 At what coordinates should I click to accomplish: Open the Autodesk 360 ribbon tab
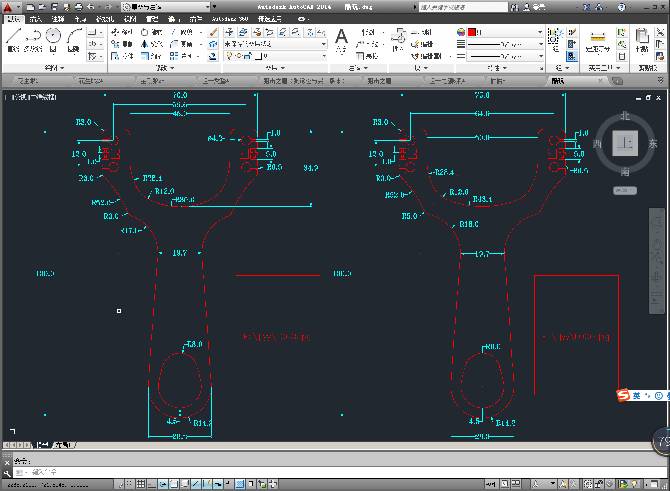[230, 19]
